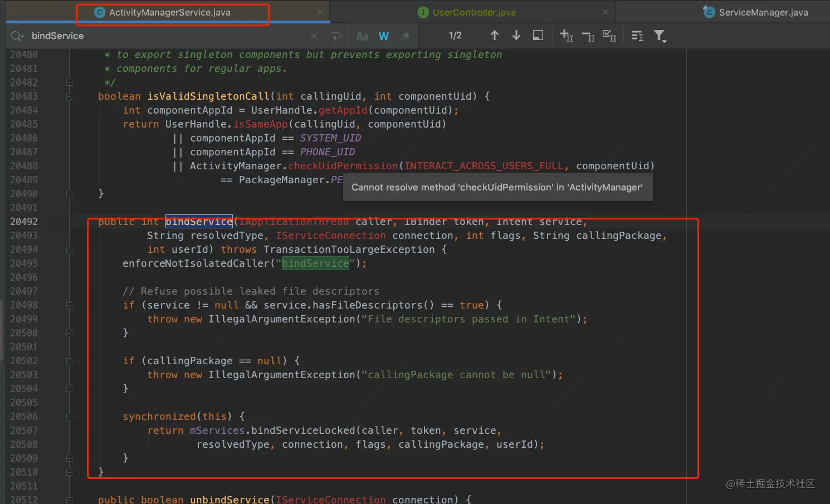Click PHONE_UID constant
Image resolution: width=830 pixels, height=504 pixels.
coord(328,152)
